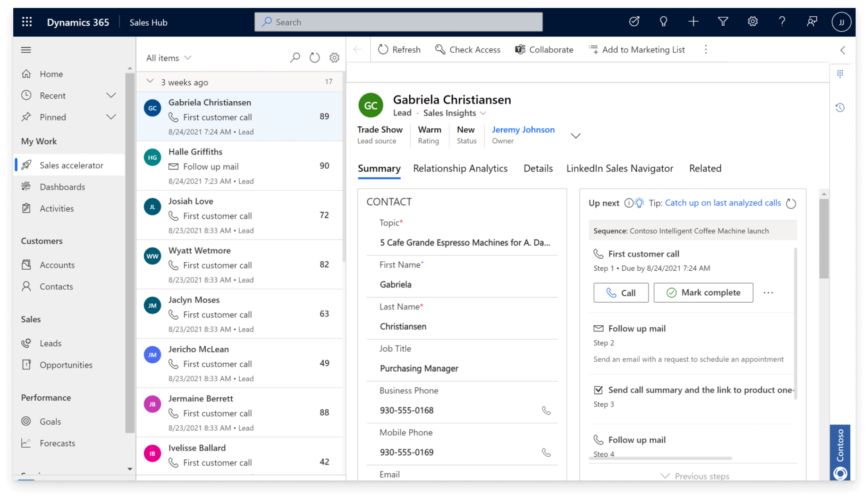Open the Related tab
Image resolution: width=868 pixels, height=499 pixels.
705,169
